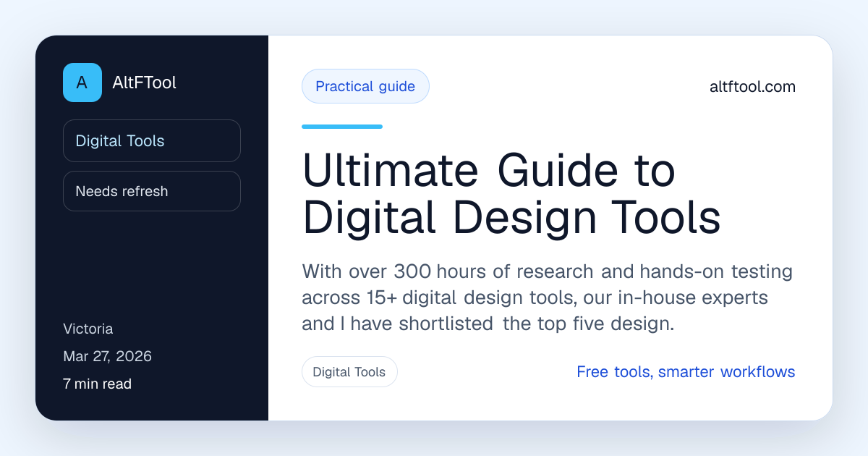Click the 'Free tools, smarter workflows' tagline
This screenshot has width=868, height=456.
(x=686, y=372)
